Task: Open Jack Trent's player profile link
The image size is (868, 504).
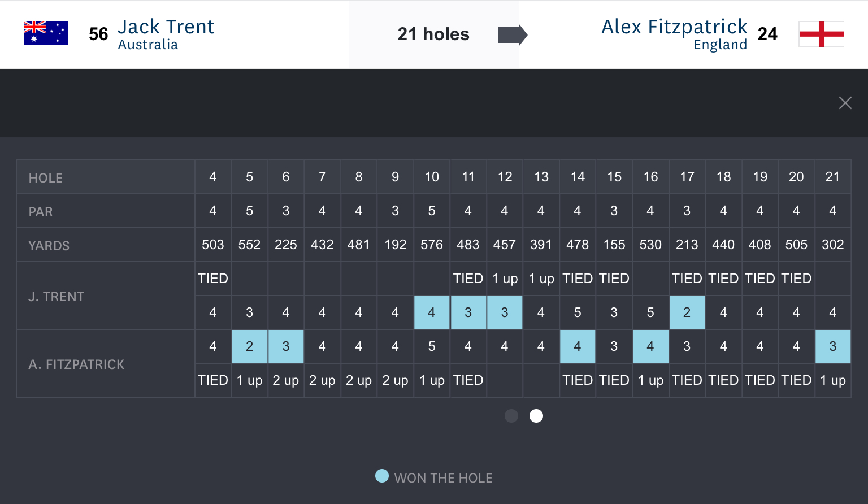Action: point(166,27)
